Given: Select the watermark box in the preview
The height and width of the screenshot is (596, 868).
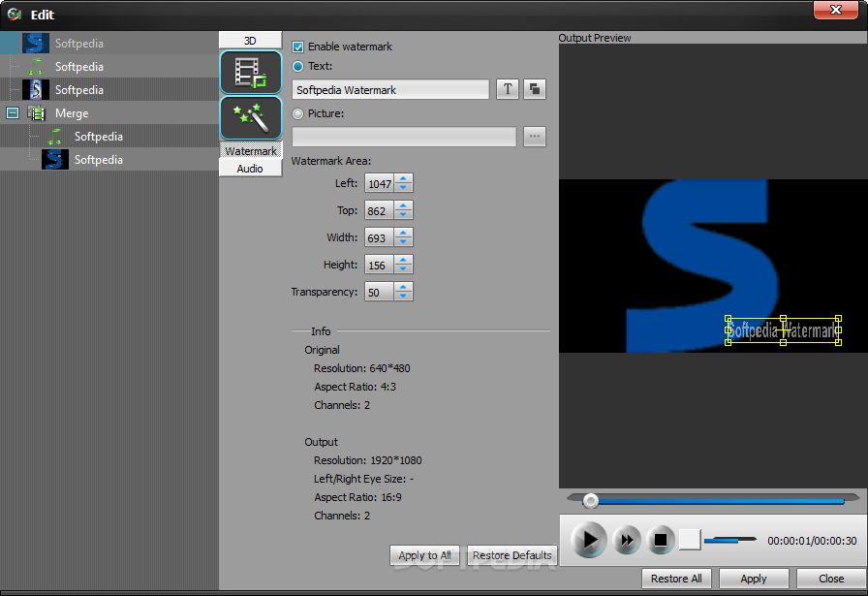Looking at the screenshot, I should point(783,330).
